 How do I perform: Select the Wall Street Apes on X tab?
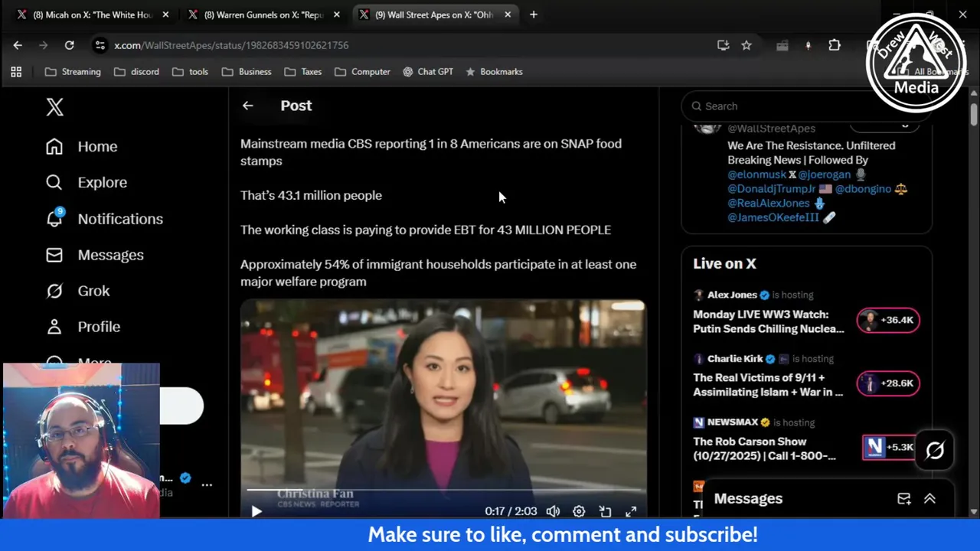pyautogui.click(x=434, y=15)
